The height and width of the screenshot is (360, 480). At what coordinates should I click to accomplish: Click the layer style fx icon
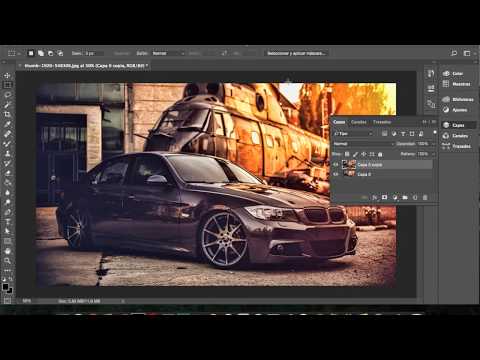[375, 198]
